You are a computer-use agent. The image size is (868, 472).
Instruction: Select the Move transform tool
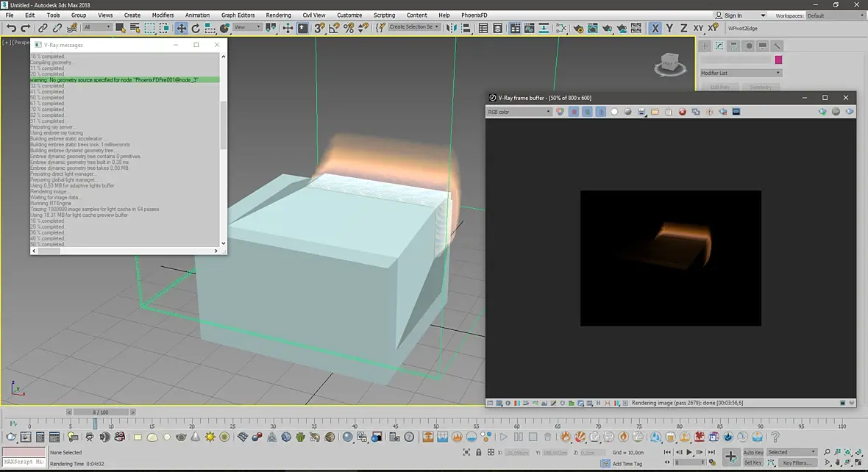point(181,28)
